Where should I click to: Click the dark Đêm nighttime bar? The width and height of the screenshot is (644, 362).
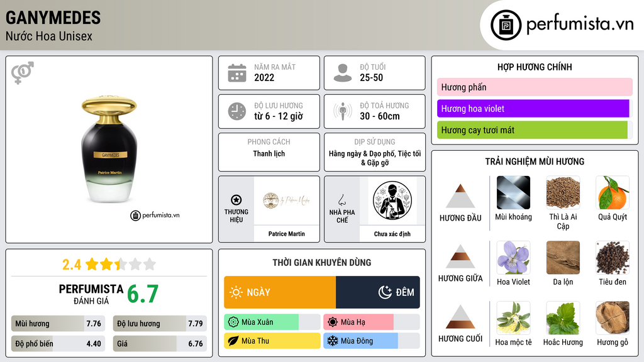click(378, 292)
